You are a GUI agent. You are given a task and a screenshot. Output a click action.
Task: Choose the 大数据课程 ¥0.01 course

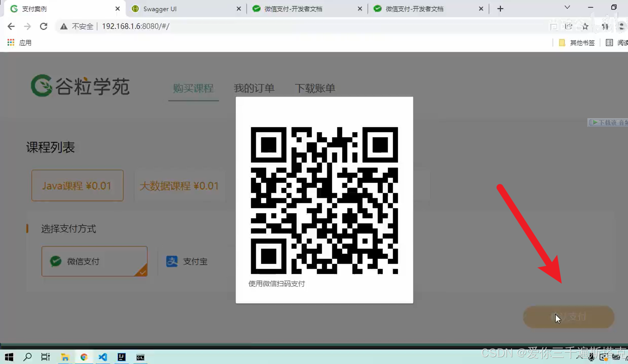(179, 185)
